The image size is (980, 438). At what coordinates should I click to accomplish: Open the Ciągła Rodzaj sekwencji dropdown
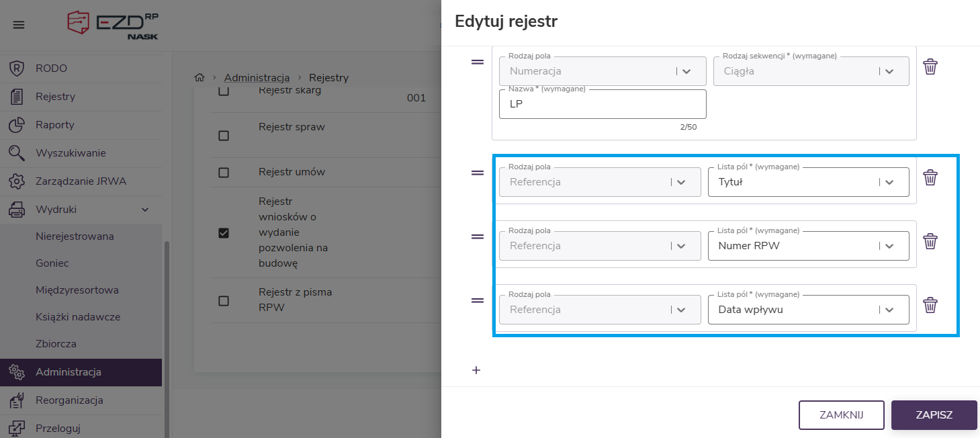coord(811,71)
